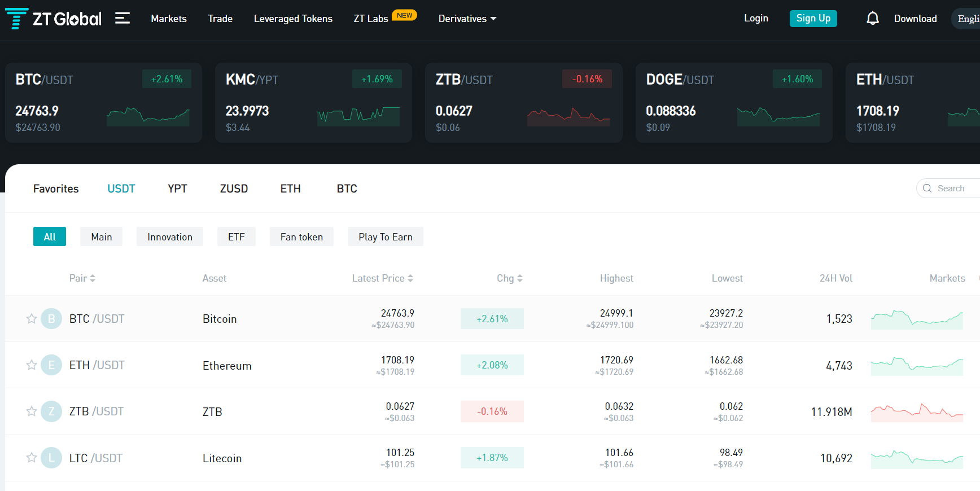Open ZT Labs nav item
This screenshot has width=980, height=491.
[371, 19]
